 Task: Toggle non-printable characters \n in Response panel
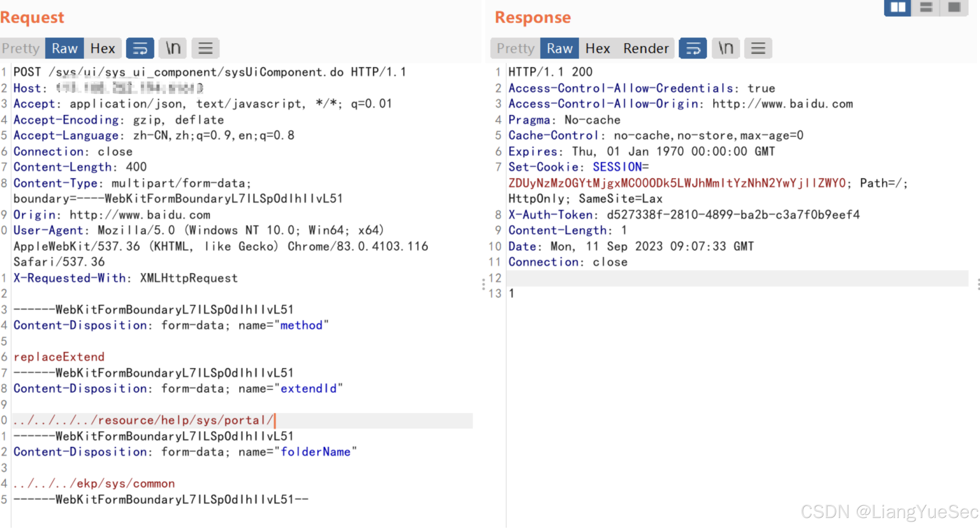pos(725,48)
